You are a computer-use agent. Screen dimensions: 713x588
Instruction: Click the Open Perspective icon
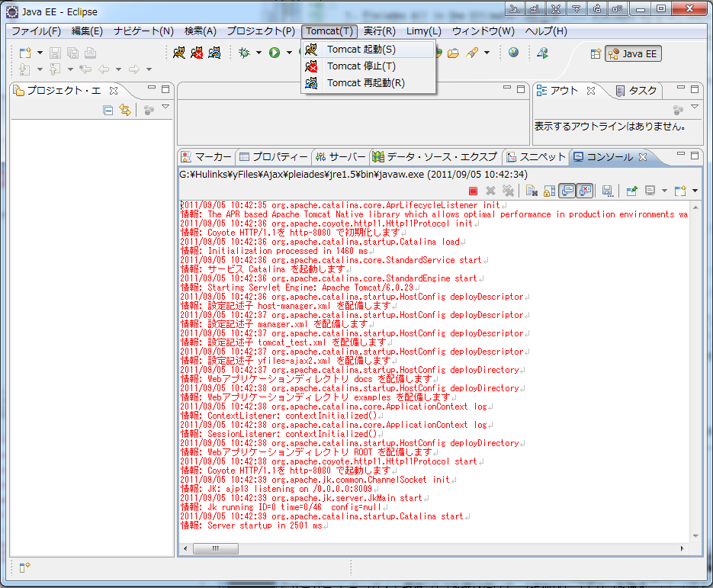click(x=596, y=53)
